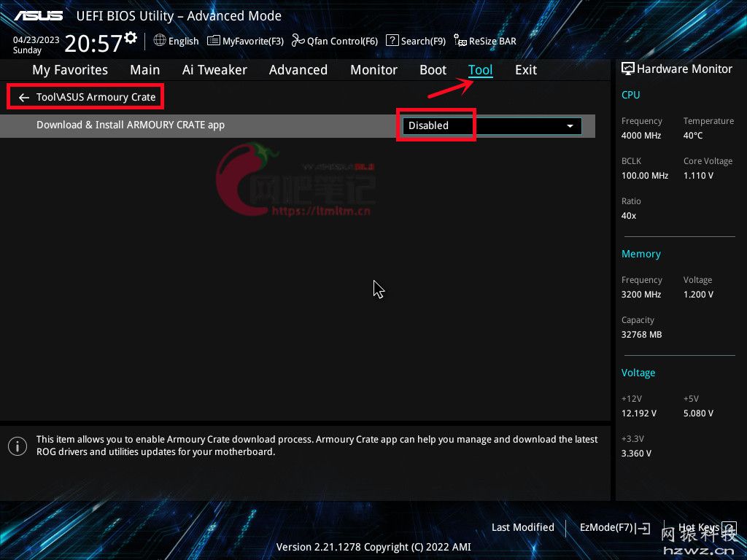Click the CPU section heading
The image size is (747, 560).
[x=630, y=95]
